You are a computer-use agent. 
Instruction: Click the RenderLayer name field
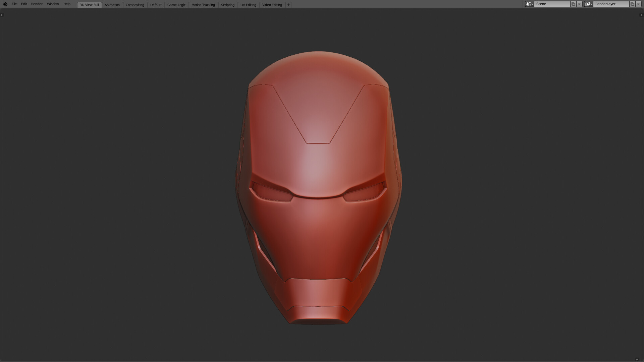(x=611, y=4)
